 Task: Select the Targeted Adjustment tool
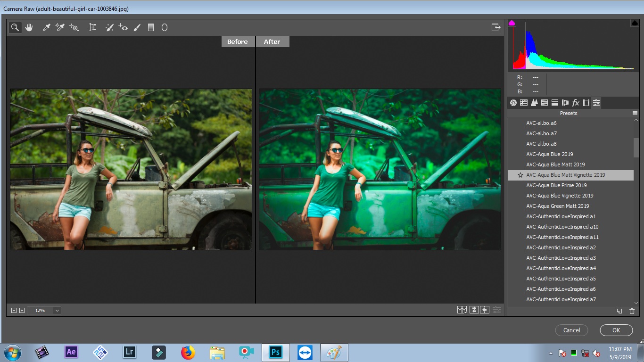pos(74,27)
